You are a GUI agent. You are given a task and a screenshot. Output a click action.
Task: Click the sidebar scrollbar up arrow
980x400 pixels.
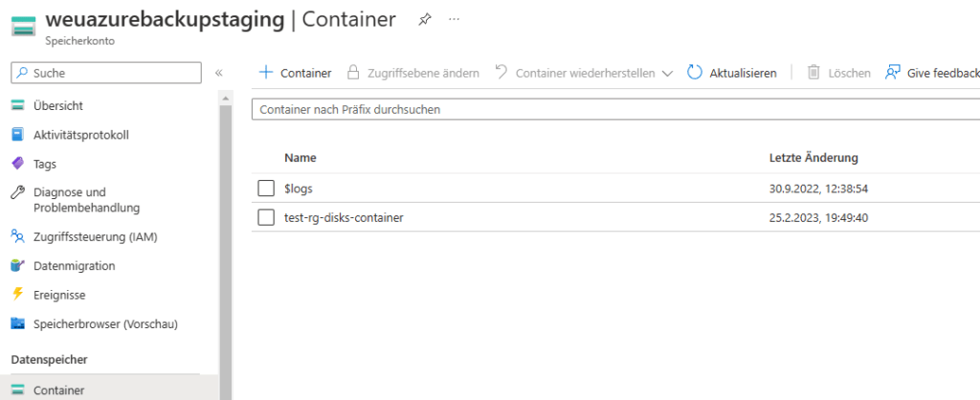coord(226,99)
